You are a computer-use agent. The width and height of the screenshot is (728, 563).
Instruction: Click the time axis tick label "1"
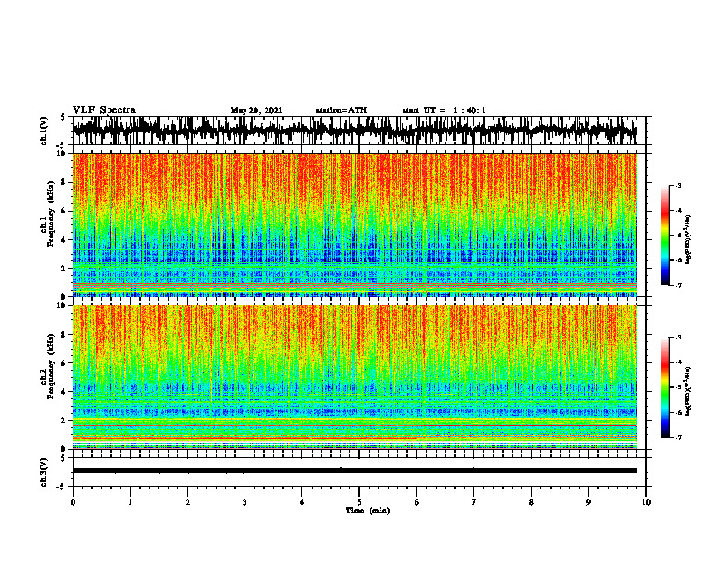pos(130,502)
